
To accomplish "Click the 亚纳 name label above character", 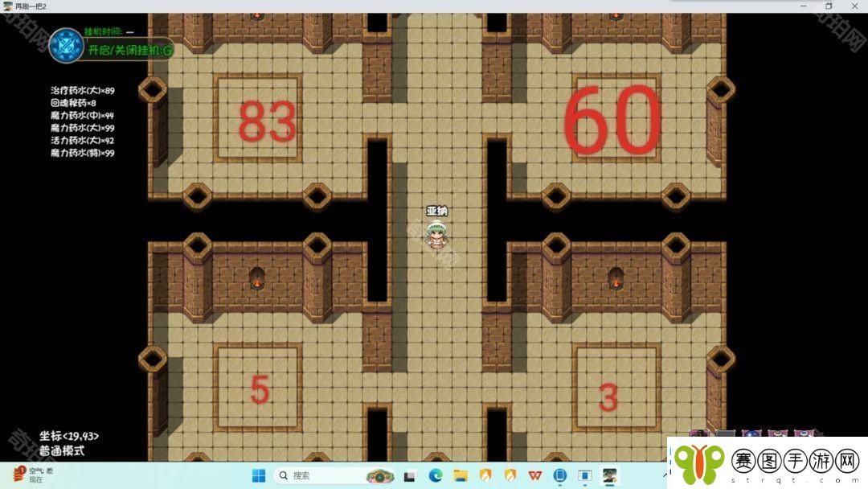I will tap(436, 211).
